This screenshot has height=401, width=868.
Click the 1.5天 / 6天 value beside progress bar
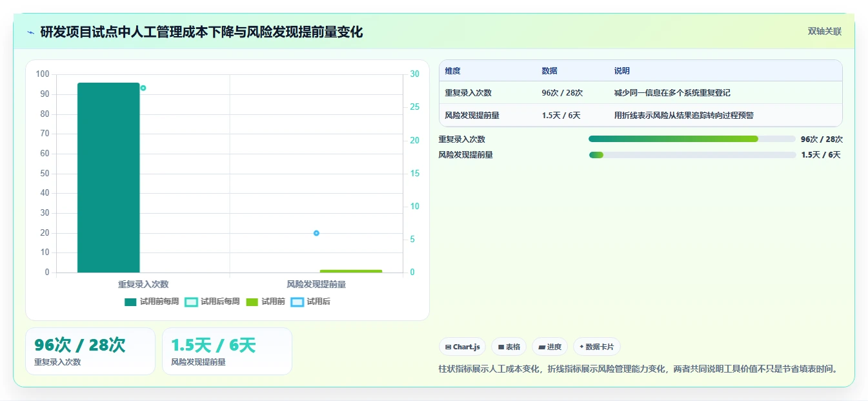click(821, 155)
